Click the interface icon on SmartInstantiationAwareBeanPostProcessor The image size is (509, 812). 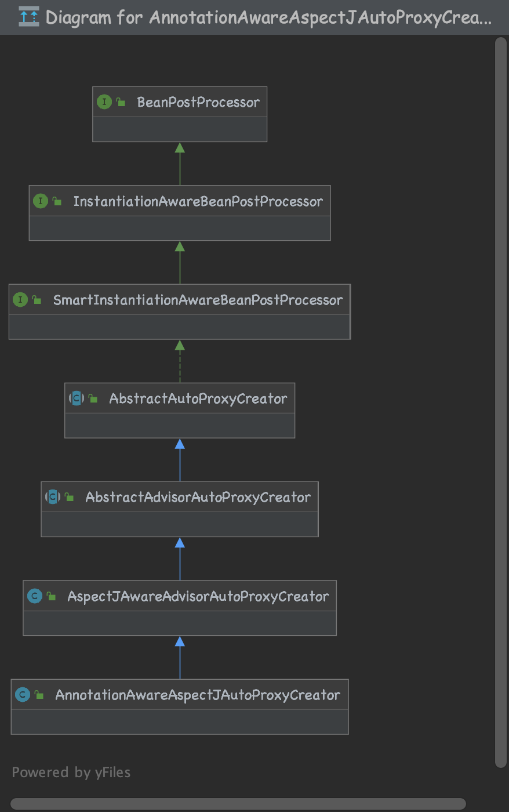click(x=20, y=300)
